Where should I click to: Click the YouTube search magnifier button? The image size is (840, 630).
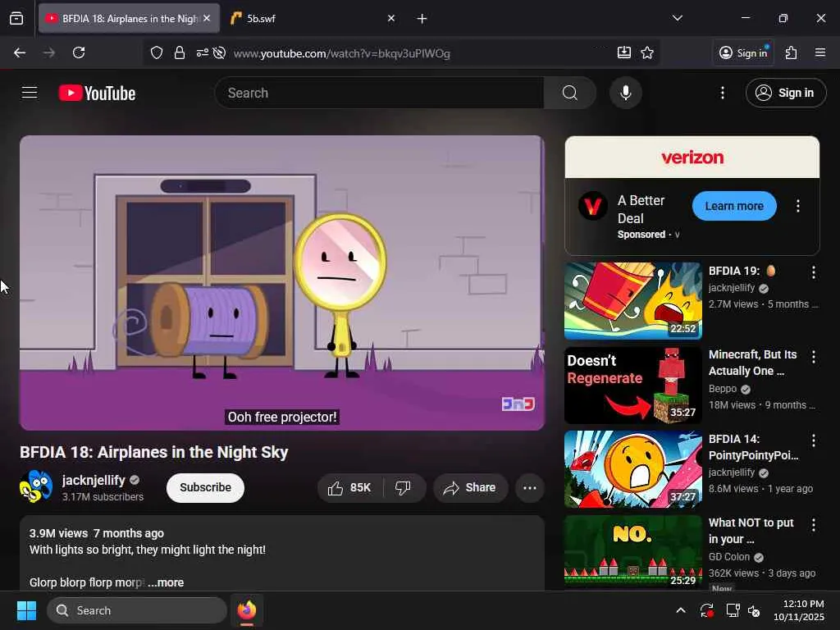tap(569, 93)
